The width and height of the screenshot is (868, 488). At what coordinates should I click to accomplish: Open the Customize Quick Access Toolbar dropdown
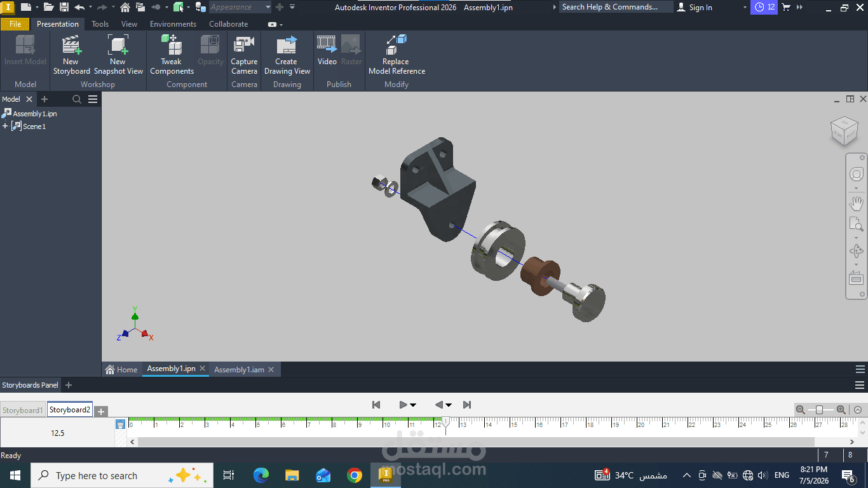(x=292, y=7)
